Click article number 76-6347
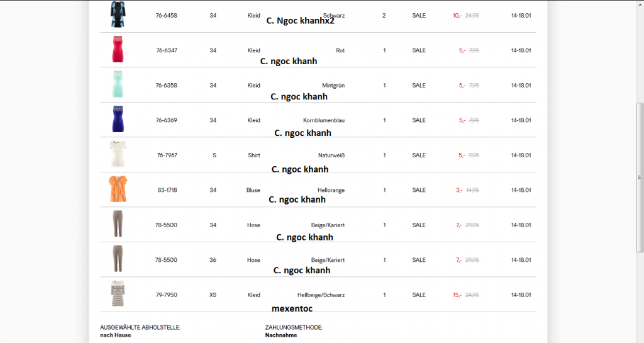Viewport: 644px width, 343px height. 167,50
